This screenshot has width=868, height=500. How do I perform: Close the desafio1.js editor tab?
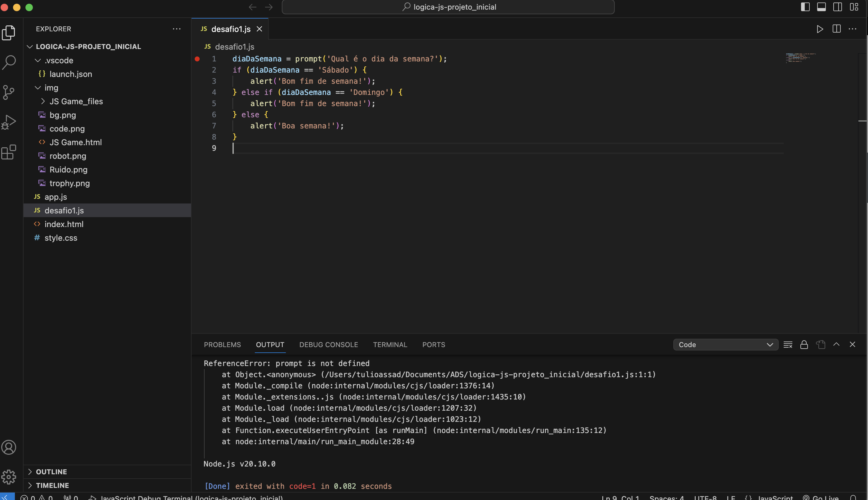259,29
